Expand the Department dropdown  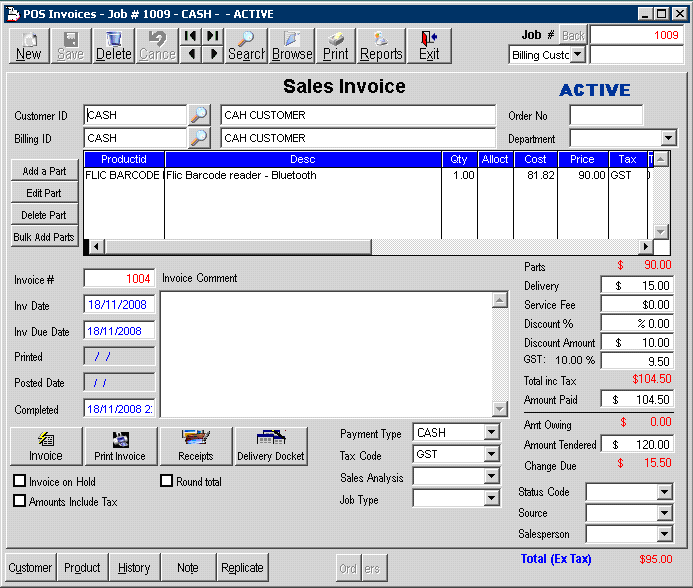click(x=669, y=138)
